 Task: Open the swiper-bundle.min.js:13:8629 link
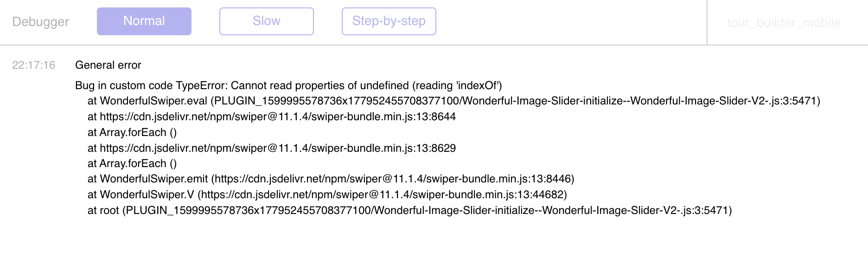coord(278,148)
